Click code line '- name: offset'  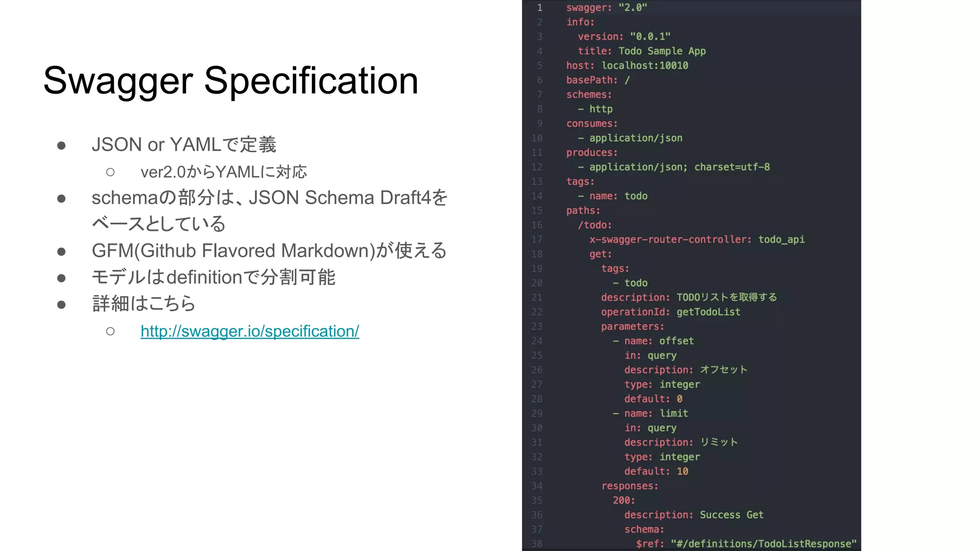point(653,341)
